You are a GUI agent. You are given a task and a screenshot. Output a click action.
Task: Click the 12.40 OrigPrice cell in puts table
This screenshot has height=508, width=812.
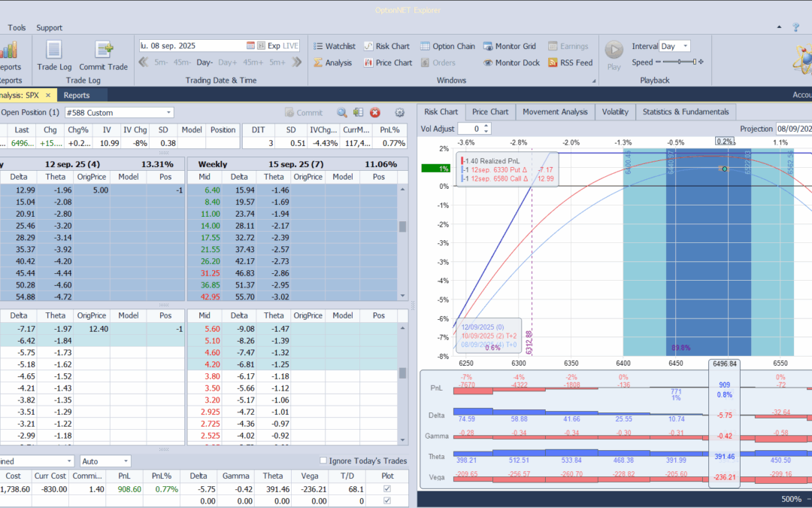click(91, 329)
